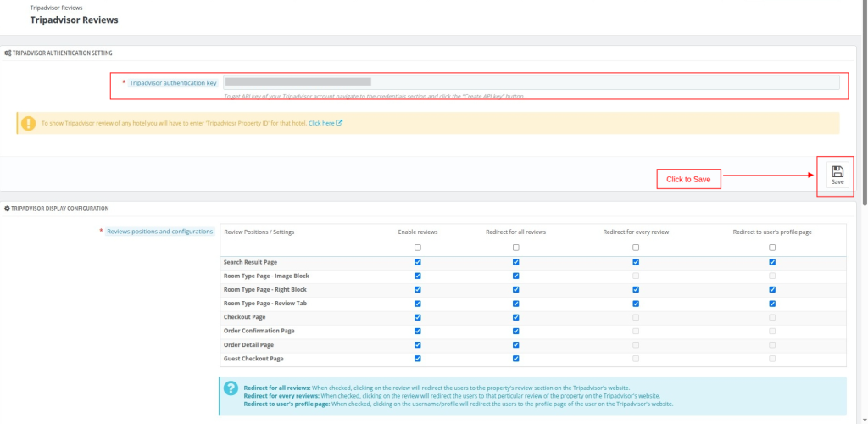Viewport: 868px width, 424px height.
Task: Uncheck Redirect for all reviews on Guest Checkout Page
Action: [516, 359]
